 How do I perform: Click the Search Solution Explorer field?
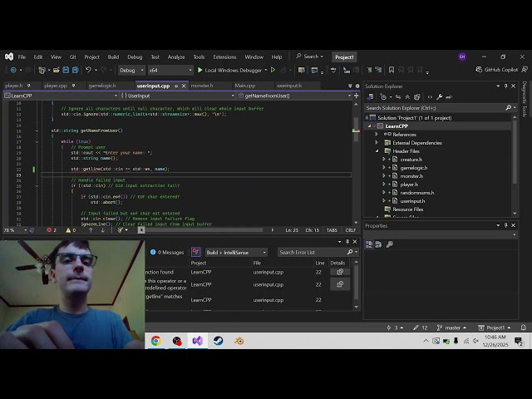click(440, 108)
